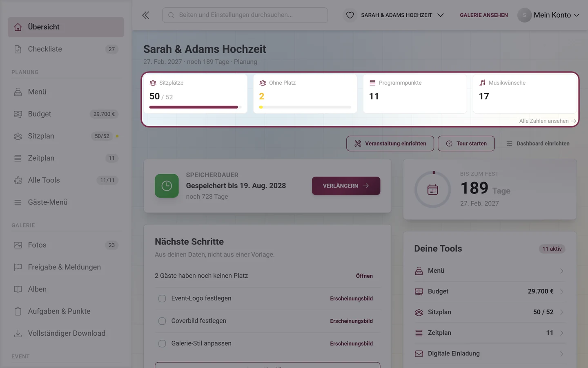Check off Galerie-Stil anpassen

pyautogui.click(x=162, y=343)
